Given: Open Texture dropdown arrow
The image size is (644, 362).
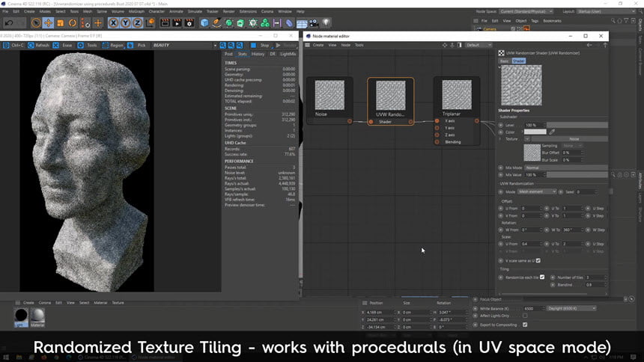Looking at the screenshot, I should (x=527, y=139).
